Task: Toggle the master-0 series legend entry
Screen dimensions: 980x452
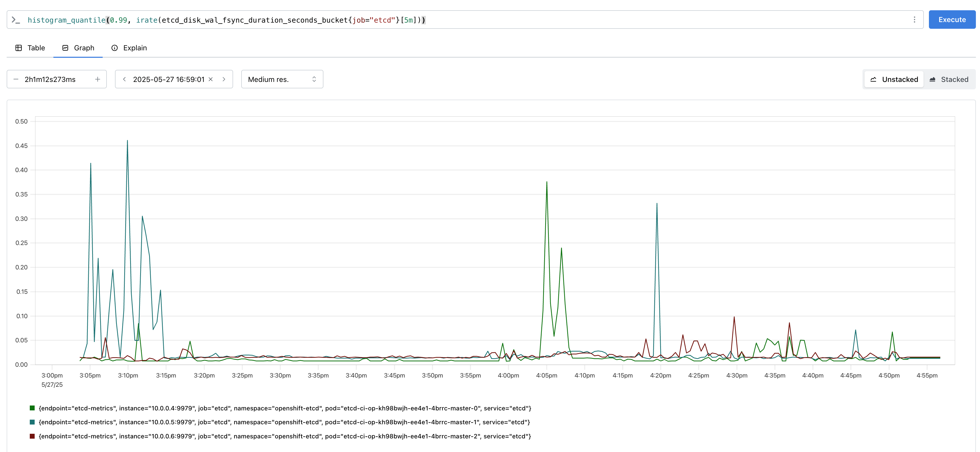Action: click(x=285, y=408)
